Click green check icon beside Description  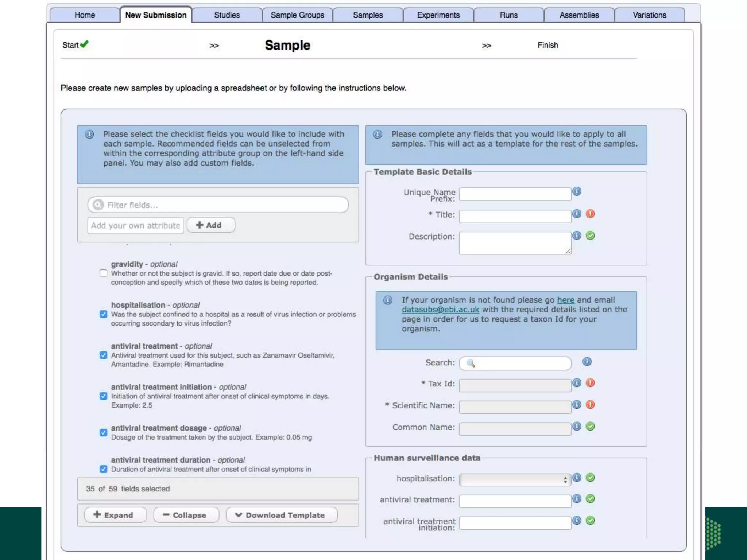[x=590, y=236]
